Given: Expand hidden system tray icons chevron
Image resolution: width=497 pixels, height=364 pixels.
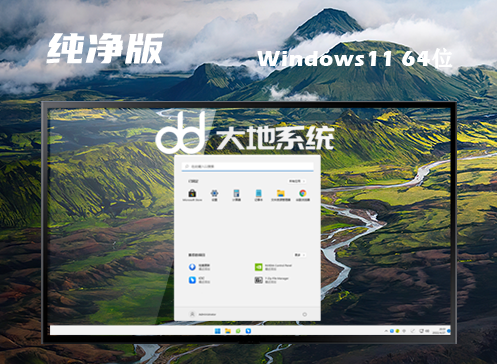Looking at the screenshot, I should [x=386, y=331].
